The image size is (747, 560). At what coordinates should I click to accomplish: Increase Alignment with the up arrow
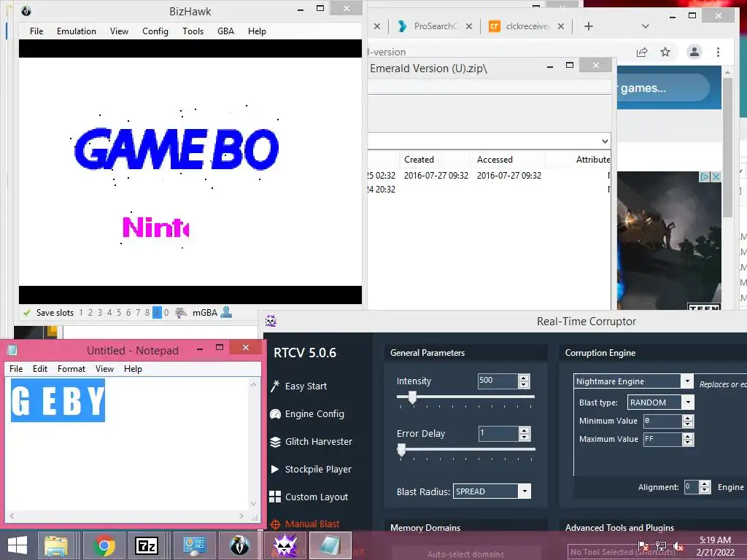(x=705, y=484)
